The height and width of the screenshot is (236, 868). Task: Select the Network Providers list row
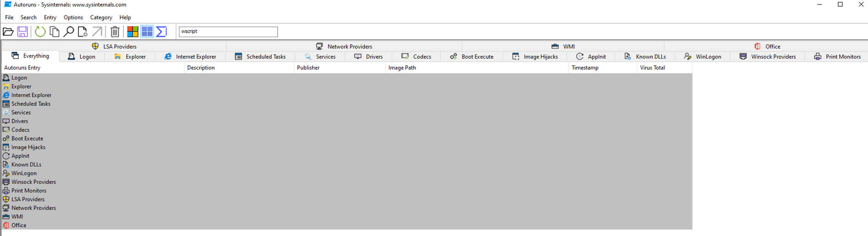click(x=347, y=209)
